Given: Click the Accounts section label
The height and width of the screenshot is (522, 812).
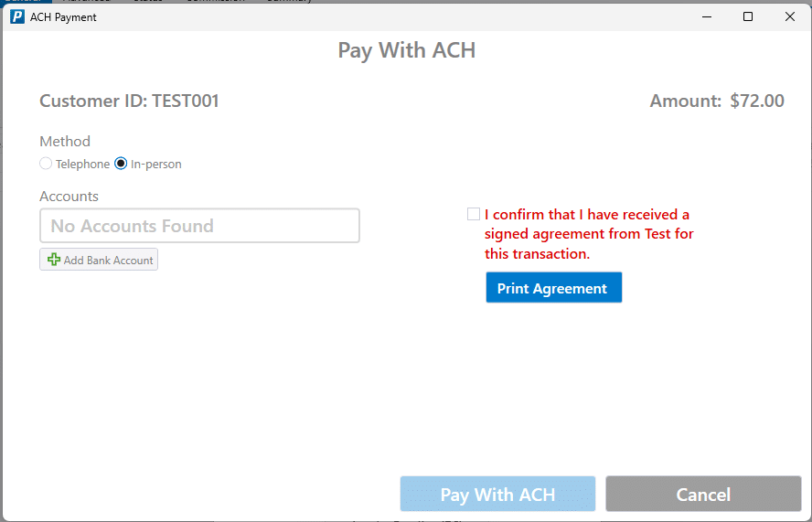Looking at the screenshot, I should coord(69,197).
